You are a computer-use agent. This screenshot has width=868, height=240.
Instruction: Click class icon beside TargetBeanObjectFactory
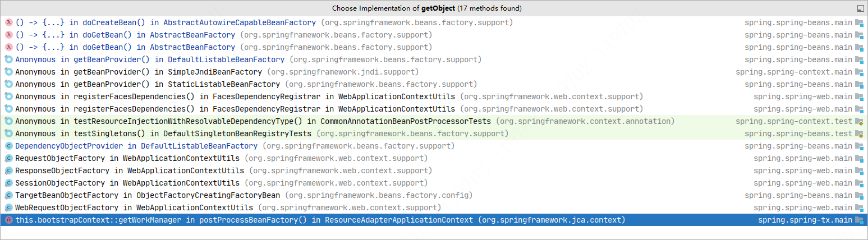point(8,196)
